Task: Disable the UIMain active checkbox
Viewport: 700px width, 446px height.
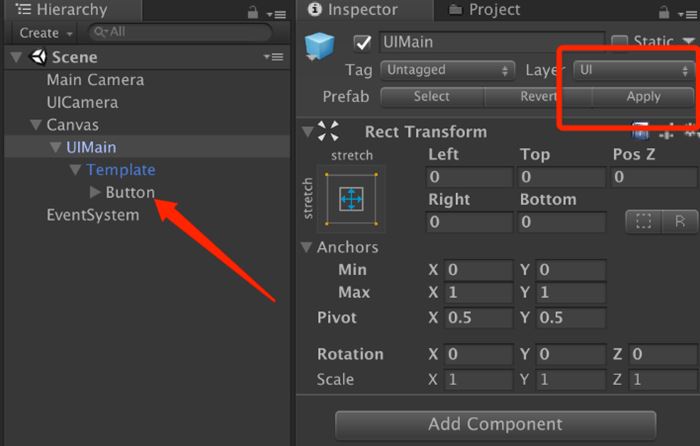Action: [363, 43]
